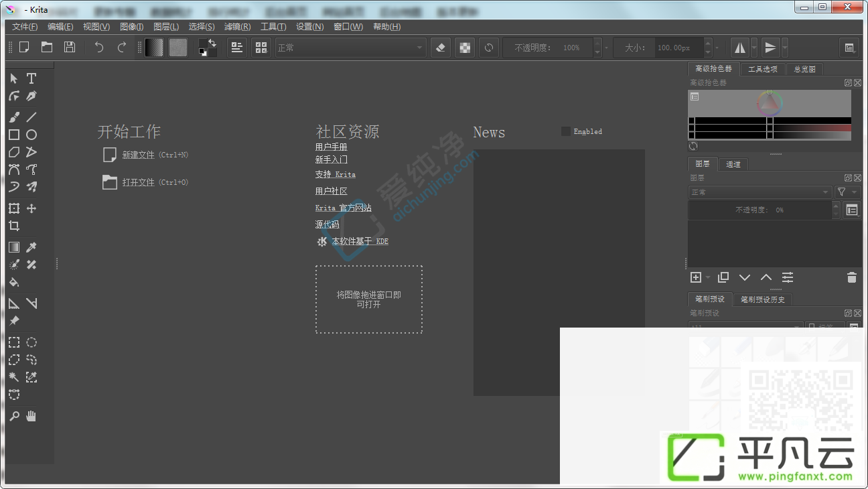Screen dimensions: 868x489
Task: Click the delete layer trash icon
Action: 852,277
